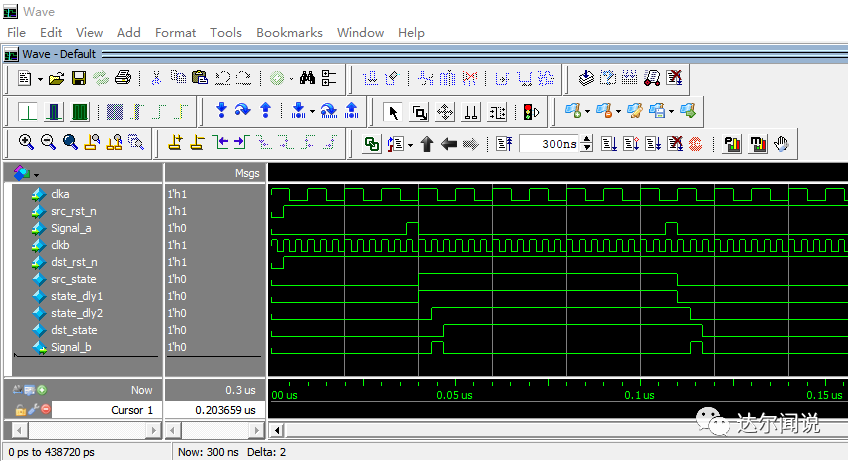Click the Collapse All tree icon
Screen dimensions: 848x461
tap(329, 78)
